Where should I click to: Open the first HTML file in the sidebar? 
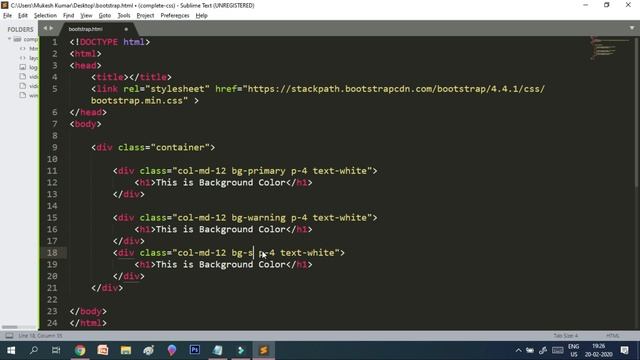[x=29, y=49]
